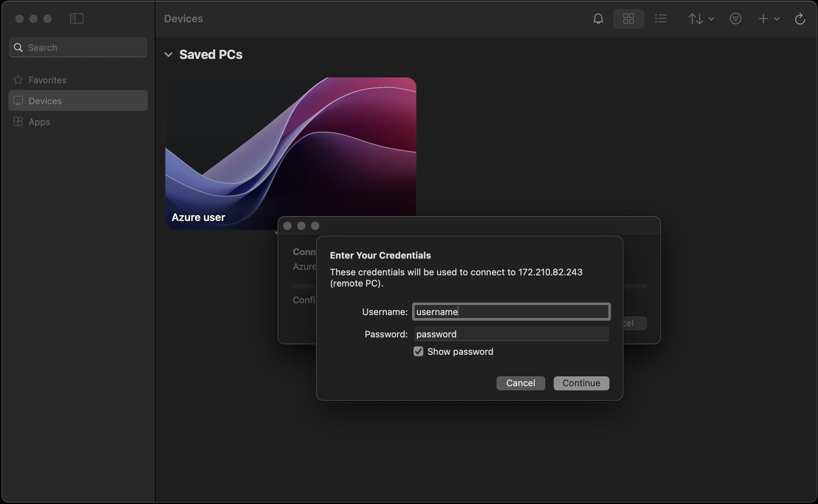The height and width of the screenshot is (504, 818).
Task: Open the sort order dropdown chevron
Action: (712, 19)
